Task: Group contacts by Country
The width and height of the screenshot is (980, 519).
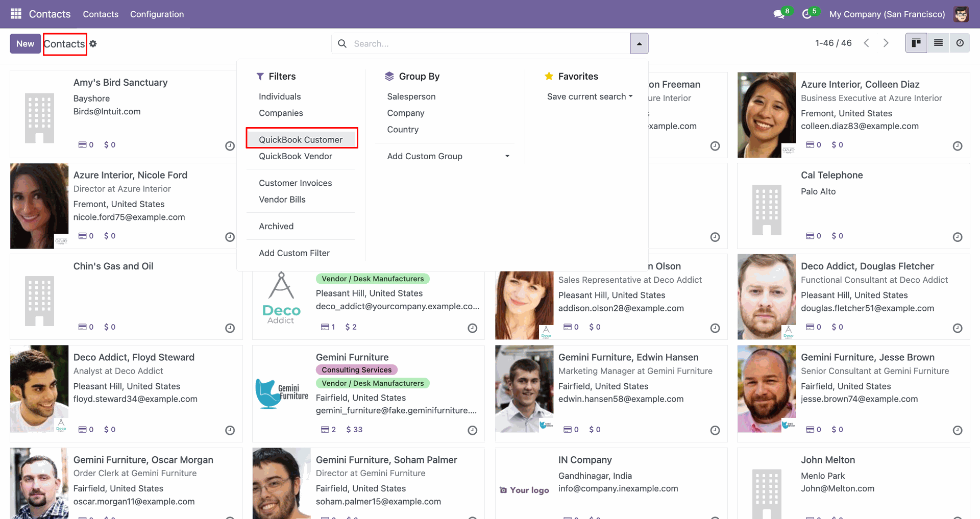Action: coord(403,130)
